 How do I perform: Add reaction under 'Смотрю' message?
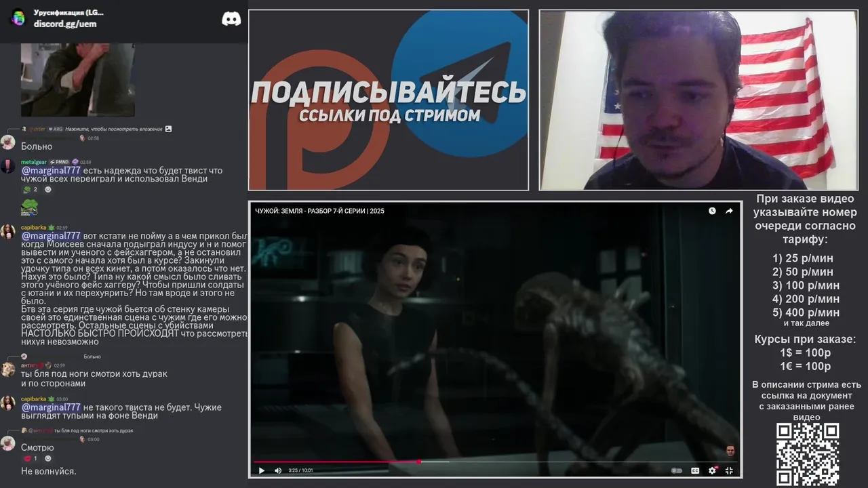coord(47,459)
